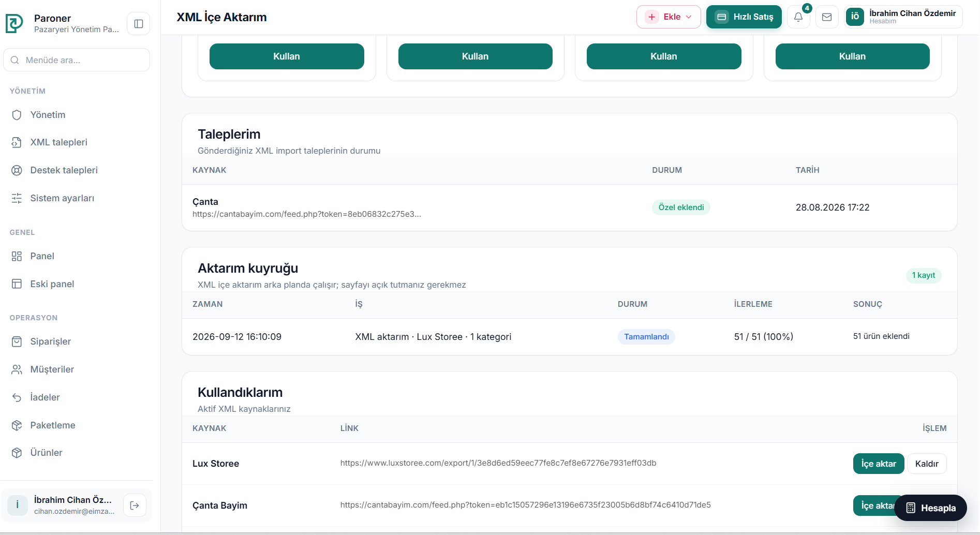Open the messages envelope icon
This screenshot has width=980, height=535.
[827, 17]
